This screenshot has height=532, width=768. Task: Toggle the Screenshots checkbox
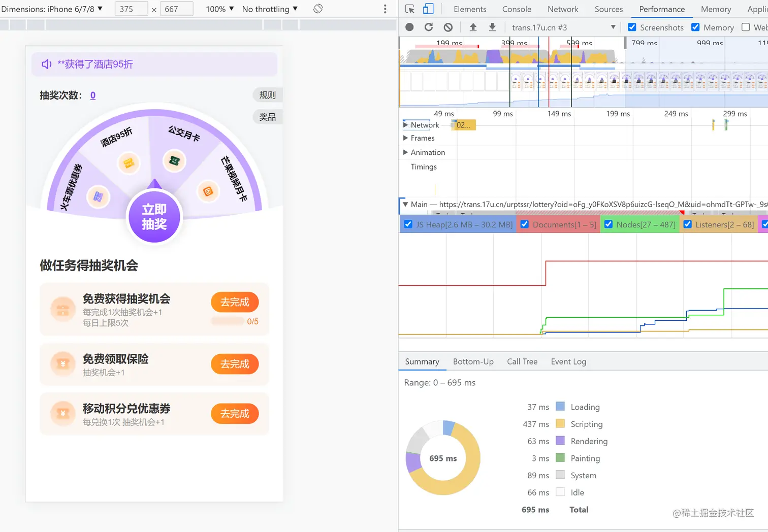click(632, 27)
